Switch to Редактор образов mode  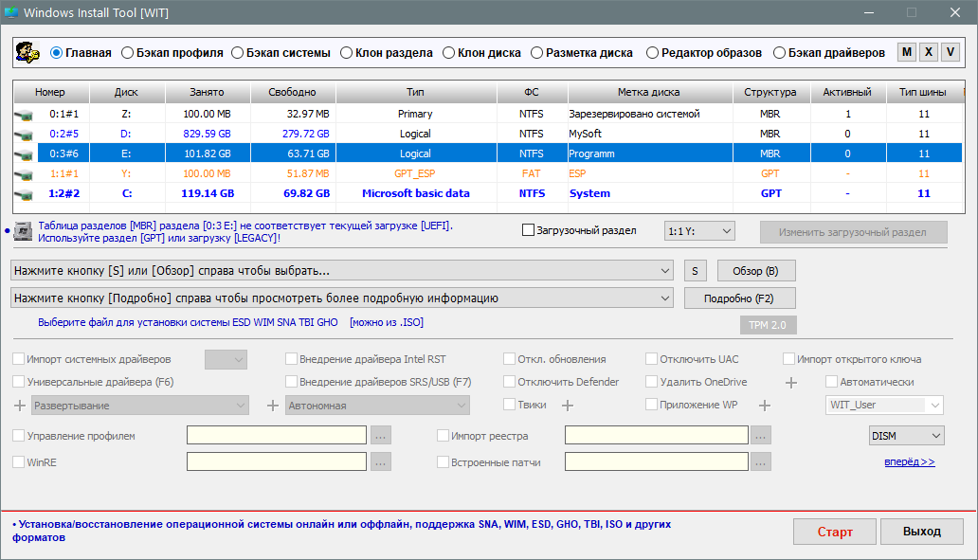[x=653, y=53]
